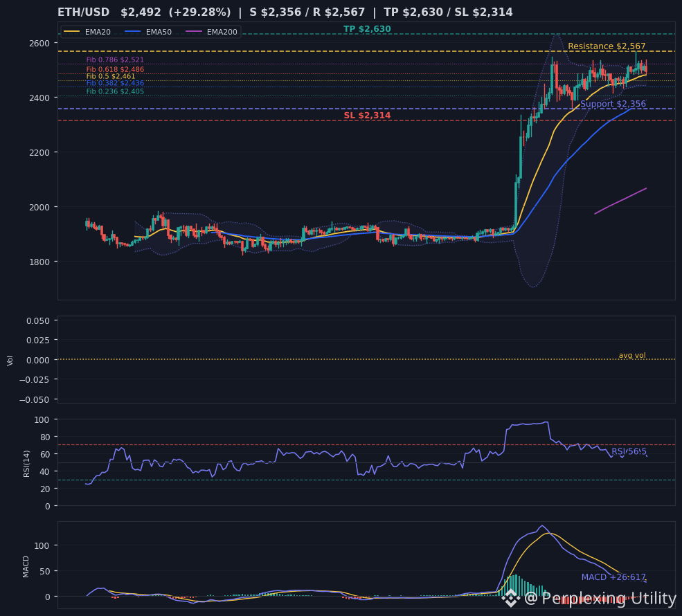Viewport: 682px width, 616px height.
Task: Click the Fib 0.618 $2,486 label
Action: click(x=115, y=69)
